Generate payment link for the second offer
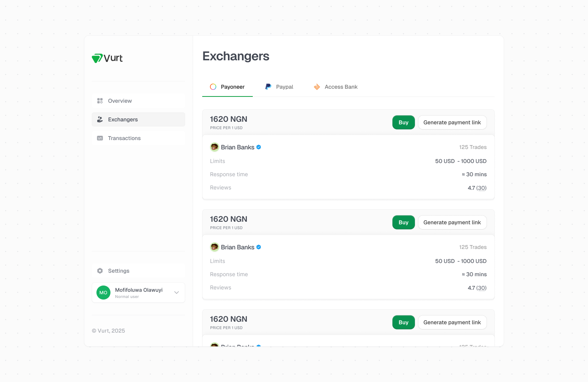588x382 pixels. pyautogui.click(x=452, y=223)
